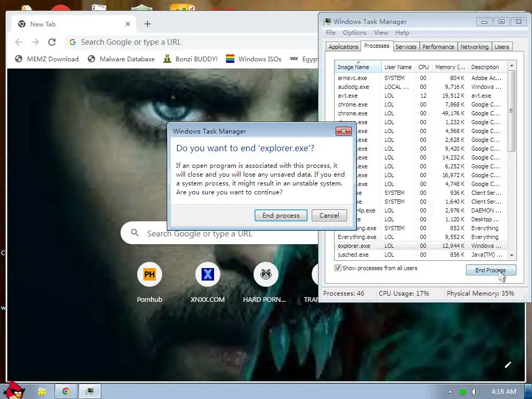This screenshot has width=532, height=399.
Task: Click the process list scrollbar thumb
Action: pos(512,111)
